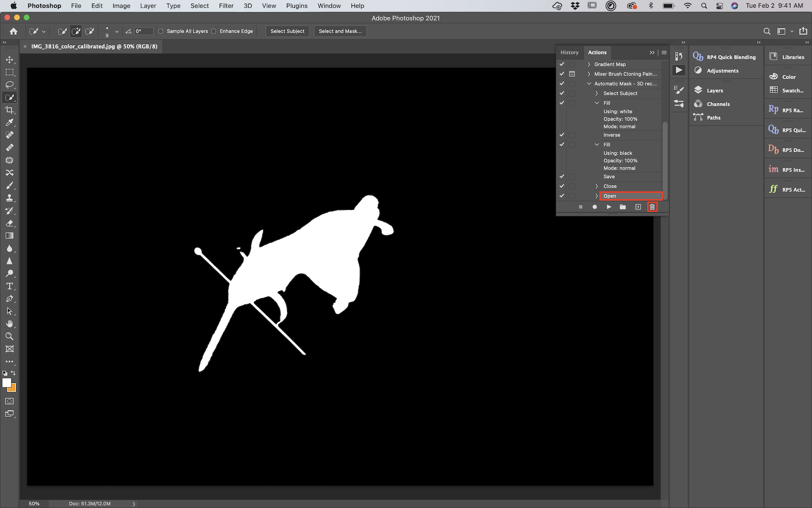This screenshot has width=812, height=508.
Task: Select the Pen tool
Action: (9, 299)
